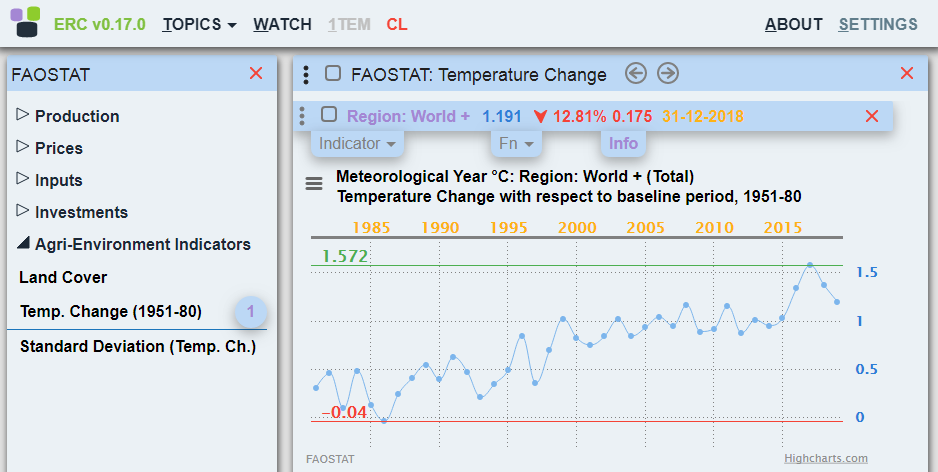
Task: Select the 1TEM menu item
Action: pyautogui.click(x=349, y=25)
